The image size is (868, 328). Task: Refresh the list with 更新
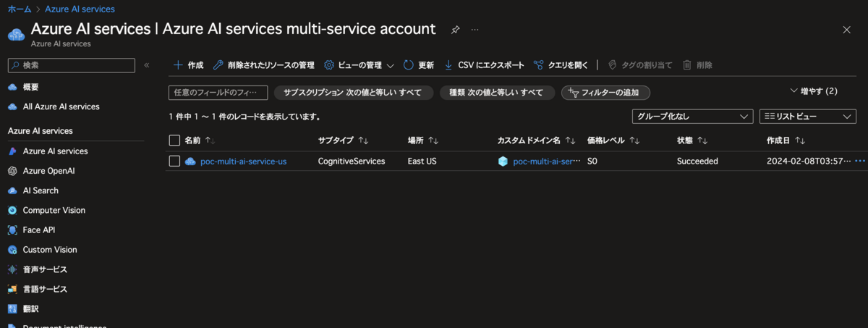[x=418, y=65]
